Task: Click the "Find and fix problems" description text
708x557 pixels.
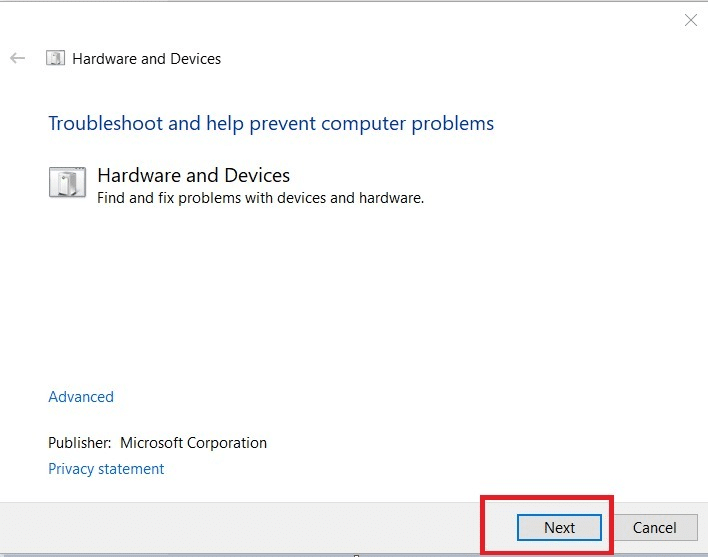Action: [260, 198]
